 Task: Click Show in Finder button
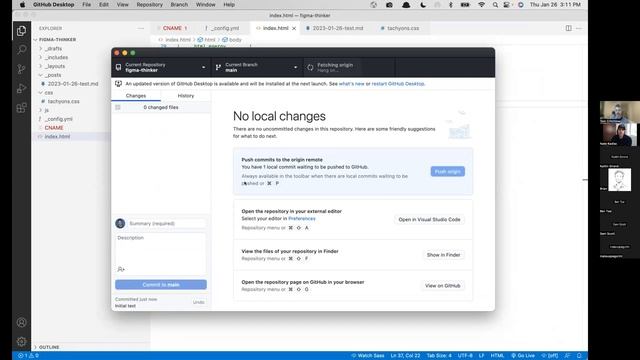click(x=443, y=255)
